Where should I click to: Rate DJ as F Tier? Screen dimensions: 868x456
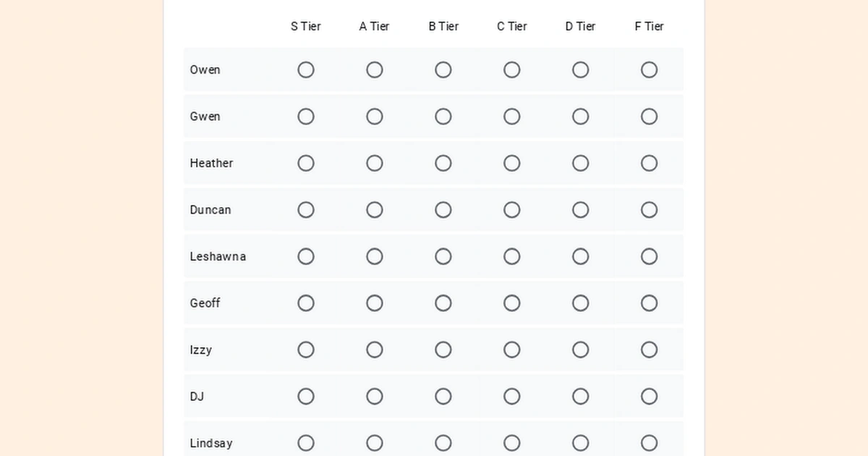click(649, 396)
